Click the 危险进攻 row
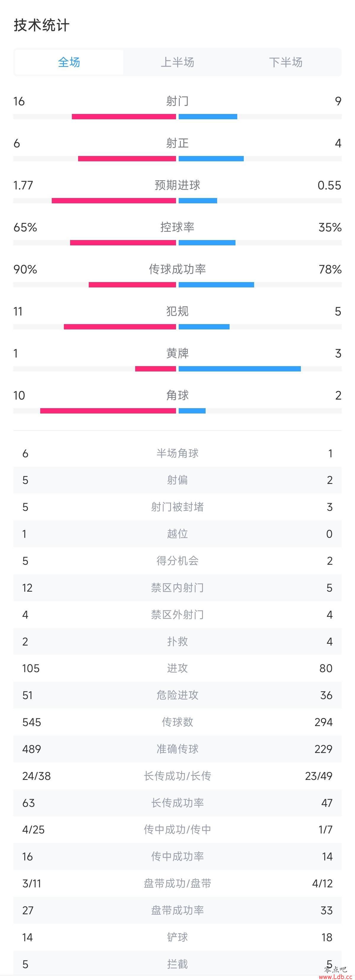355x980 pixels. point(177,696)
